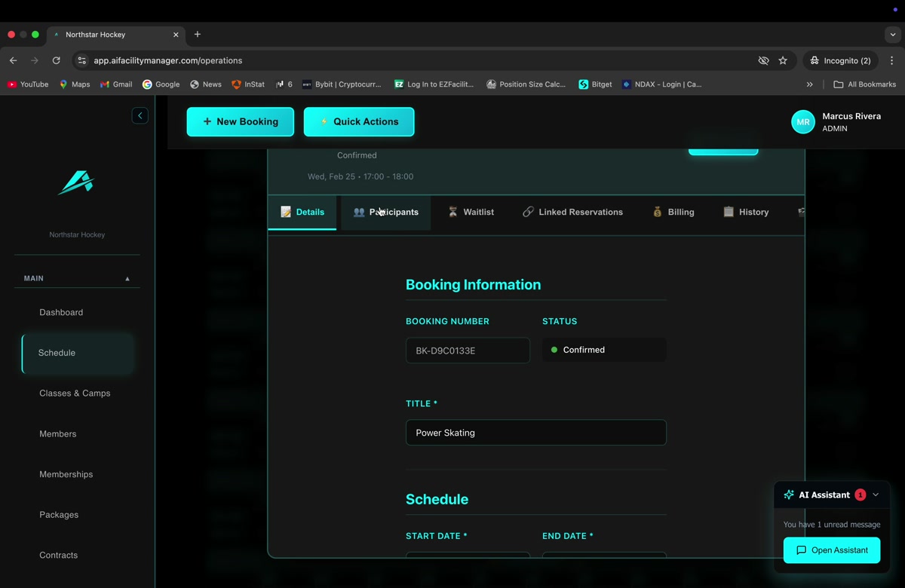Select the hourglass icon on Waitlist tab
The image size is (905, 588).
pyautogui.click(x=453, y=212)
